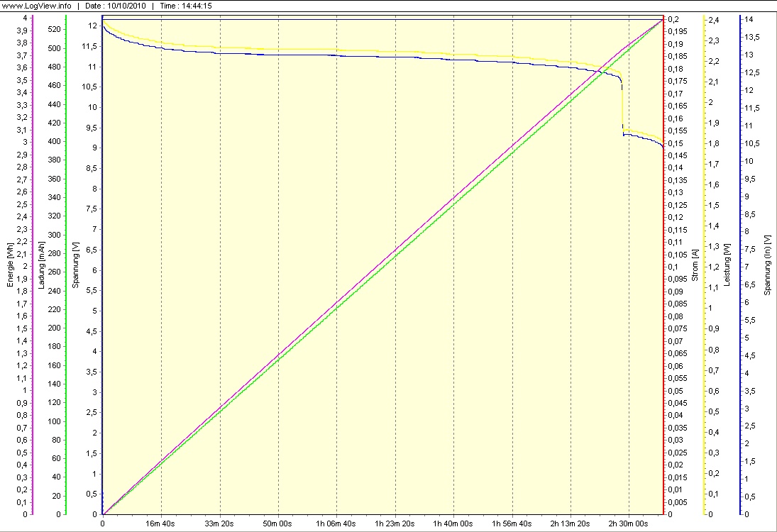Click the 2h 13m 20s time tick label
This screenshot has width=777, height=532.
click(x=570, y=523)
